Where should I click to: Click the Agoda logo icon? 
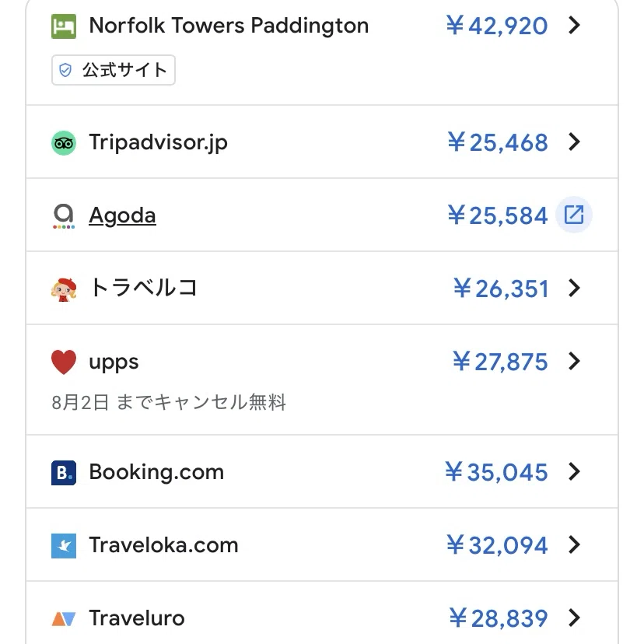coord(64,216)
